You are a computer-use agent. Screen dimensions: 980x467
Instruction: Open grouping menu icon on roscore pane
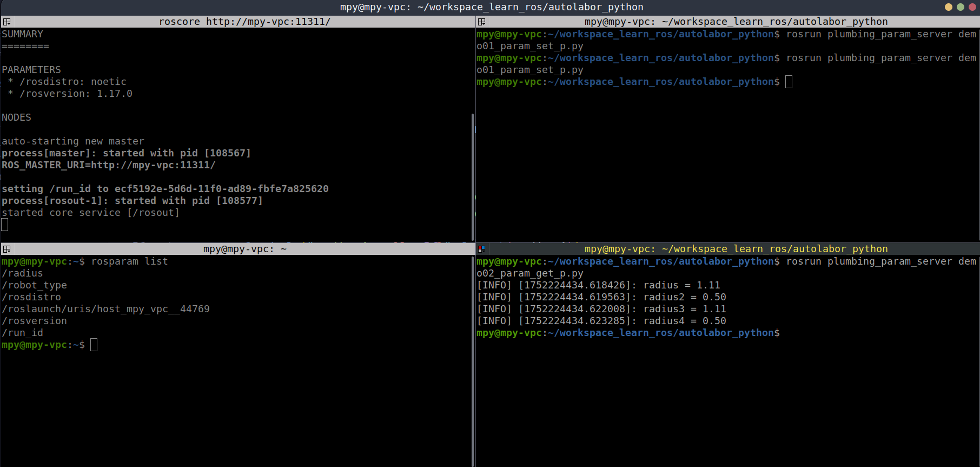(x=6, y=22)
